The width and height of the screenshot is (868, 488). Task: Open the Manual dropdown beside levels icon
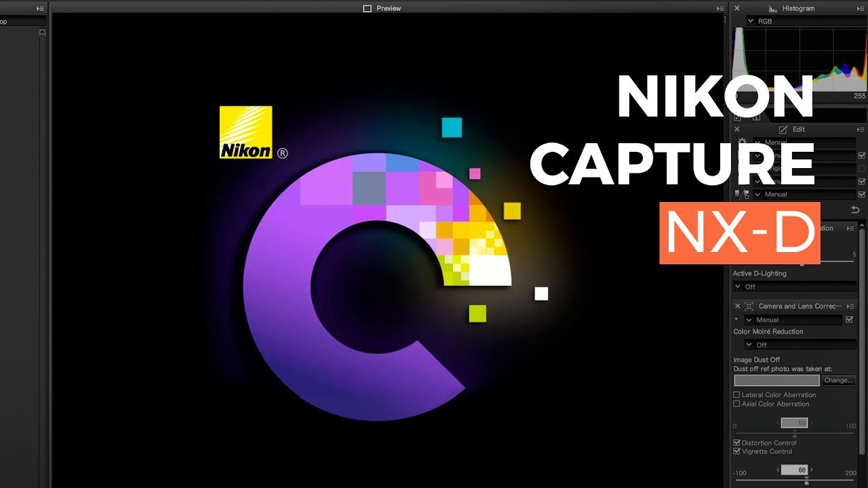804,195
